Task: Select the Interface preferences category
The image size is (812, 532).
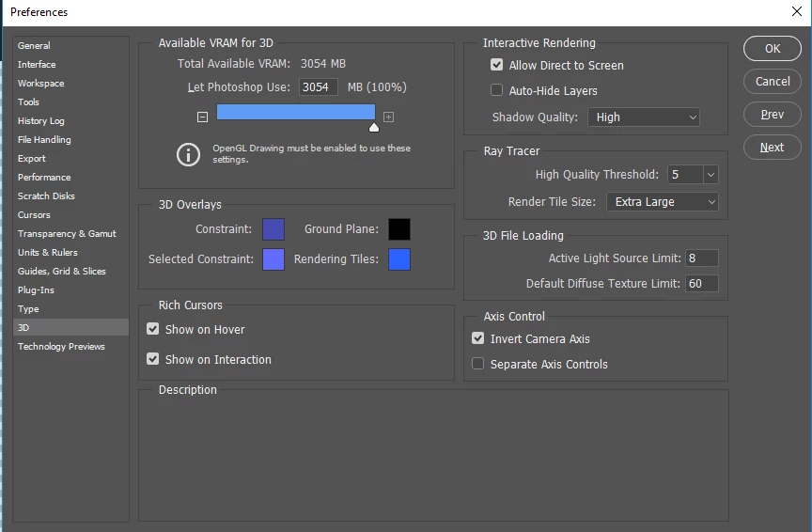Action: [70, 64]
